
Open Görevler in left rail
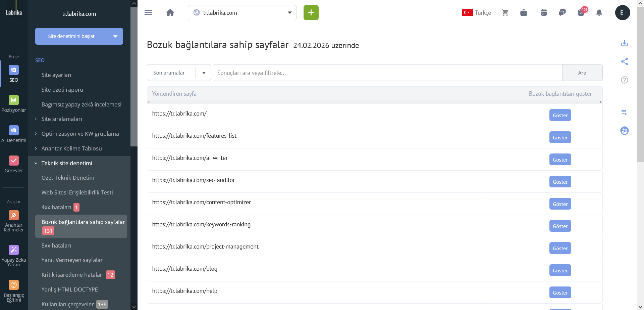tap(14, 164)
